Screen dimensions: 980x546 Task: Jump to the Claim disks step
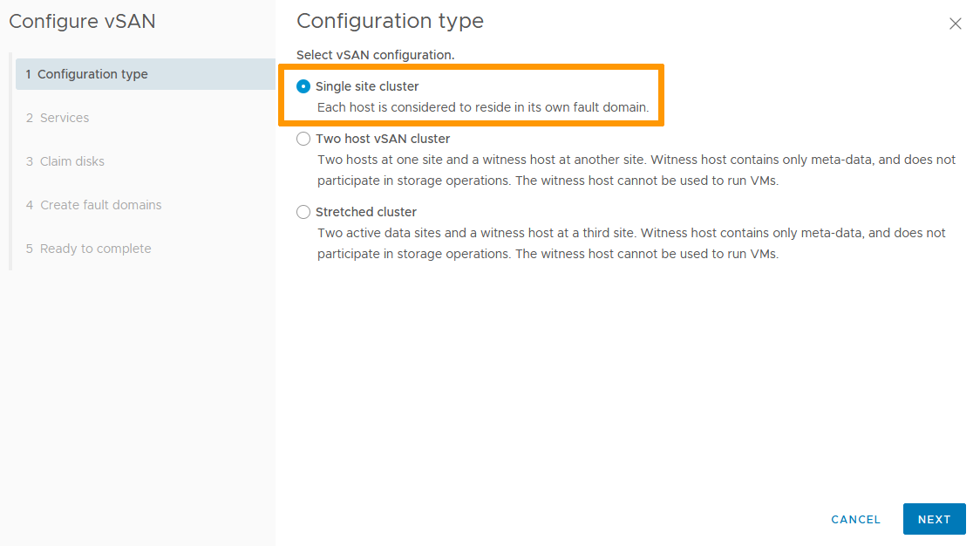pos(71,161)
